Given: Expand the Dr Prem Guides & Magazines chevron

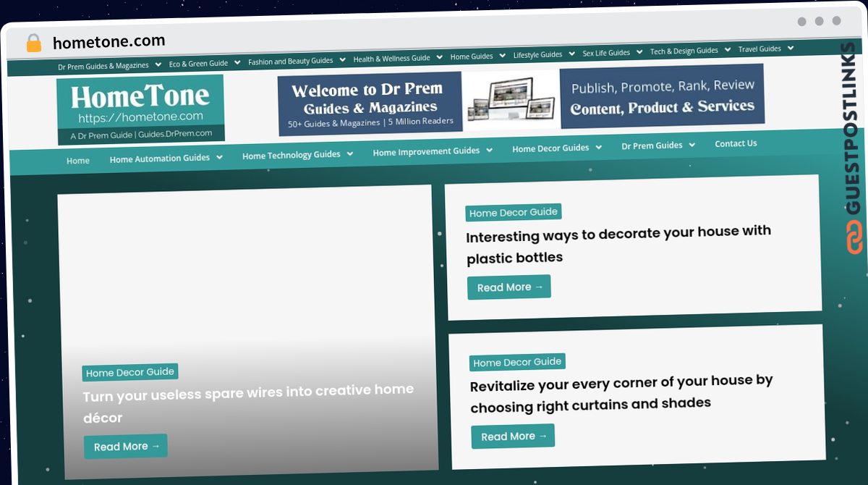Looking at the screenshot, I should coord(158,64).
